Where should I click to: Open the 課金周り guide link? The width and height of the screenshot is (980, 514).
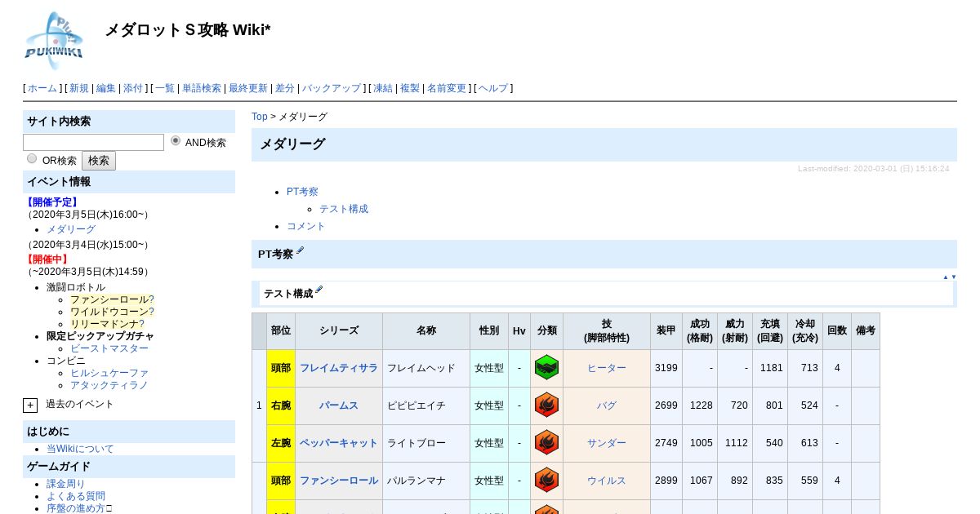(x=66, y=484)
